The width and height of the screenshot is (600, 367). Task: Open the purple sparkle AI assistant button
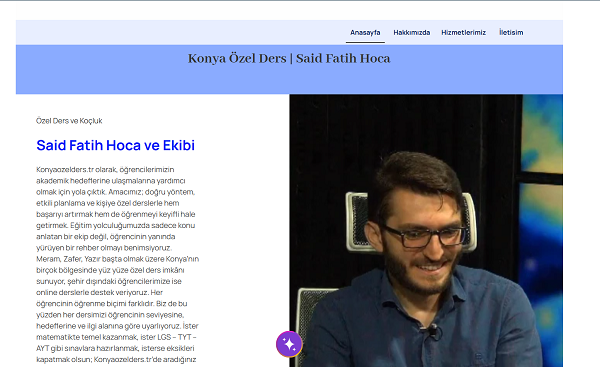pos(289,344)
